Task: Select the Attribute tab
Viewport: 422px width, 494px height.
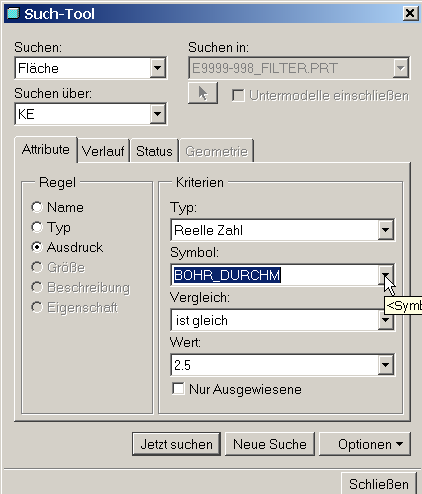Action: [46, 150]
